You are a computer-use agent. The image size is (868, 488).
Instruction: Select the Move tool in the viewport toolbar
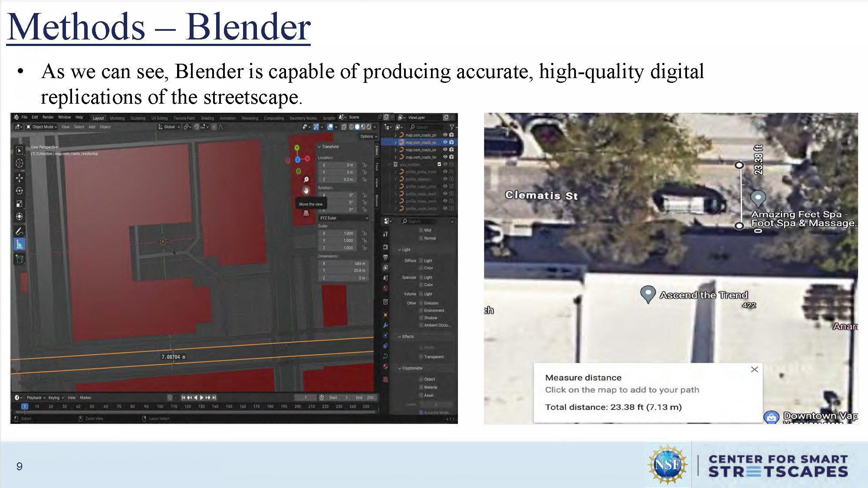point(20,178)
